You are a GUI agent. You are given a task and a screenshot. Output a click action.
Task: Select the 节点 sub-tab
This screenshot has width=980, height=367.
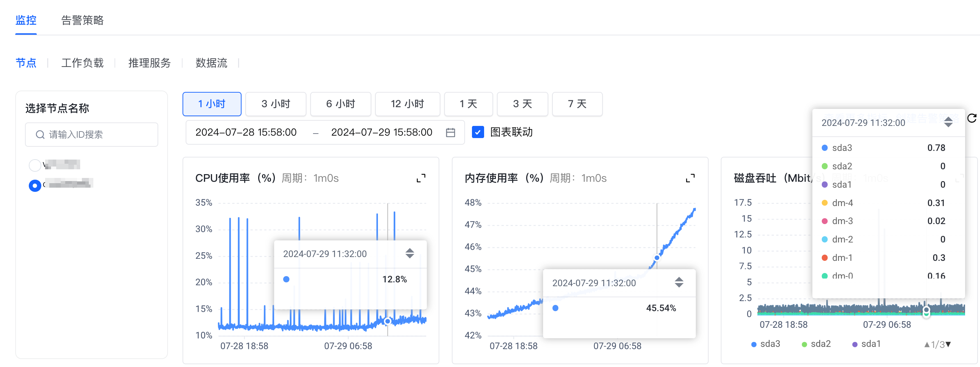click(26, 63)
